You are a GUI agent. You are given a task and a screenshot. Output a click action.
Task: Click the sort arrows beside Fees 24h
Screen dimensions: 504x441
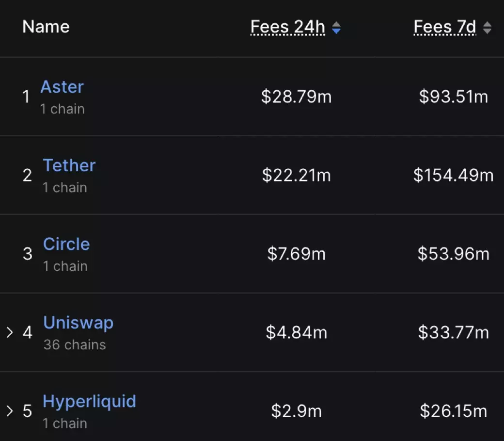click(336, 28)
